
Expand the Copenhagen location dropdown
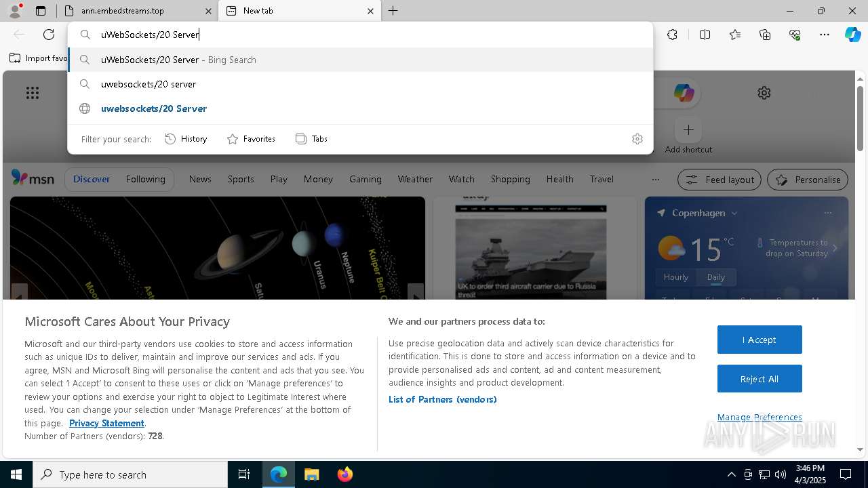[x=734, y=213]
